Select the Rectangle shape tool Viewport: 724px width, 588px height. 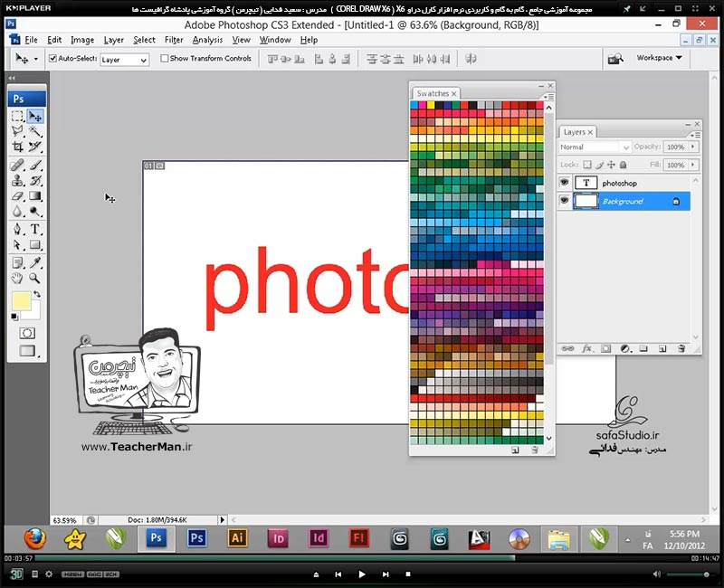pyautogui.click(x=35, y=244)
